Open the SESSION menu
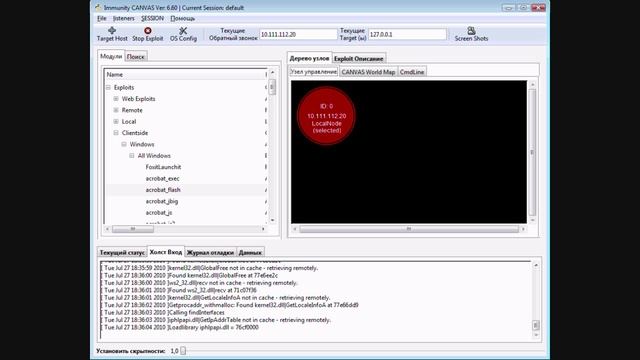The height and width of the screenshot is (360, 640). (x=152, y=18)
